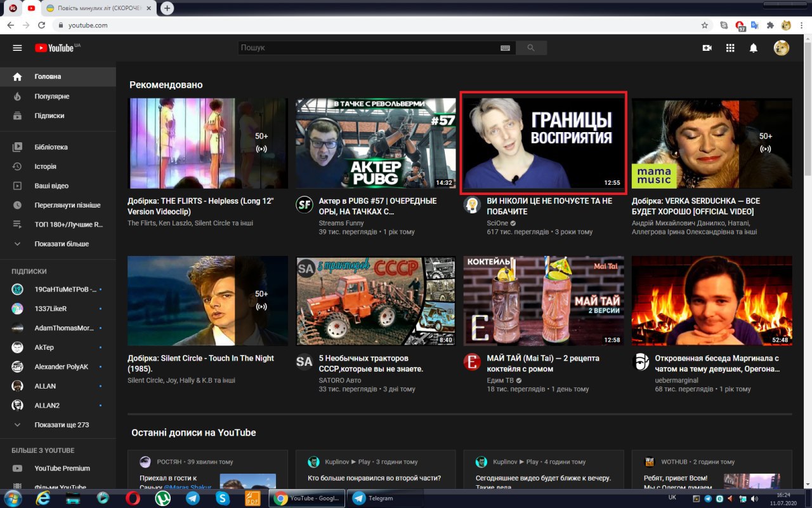Open the on-screen keyboard in search box
812x508 pixels.
pyautogui.click(x=506, y=48)
